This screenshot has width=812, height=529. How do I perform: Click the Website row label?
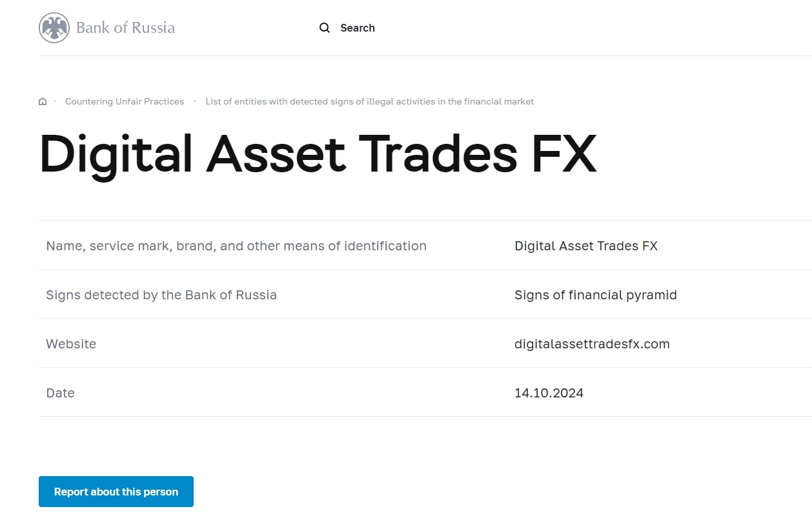71,344
